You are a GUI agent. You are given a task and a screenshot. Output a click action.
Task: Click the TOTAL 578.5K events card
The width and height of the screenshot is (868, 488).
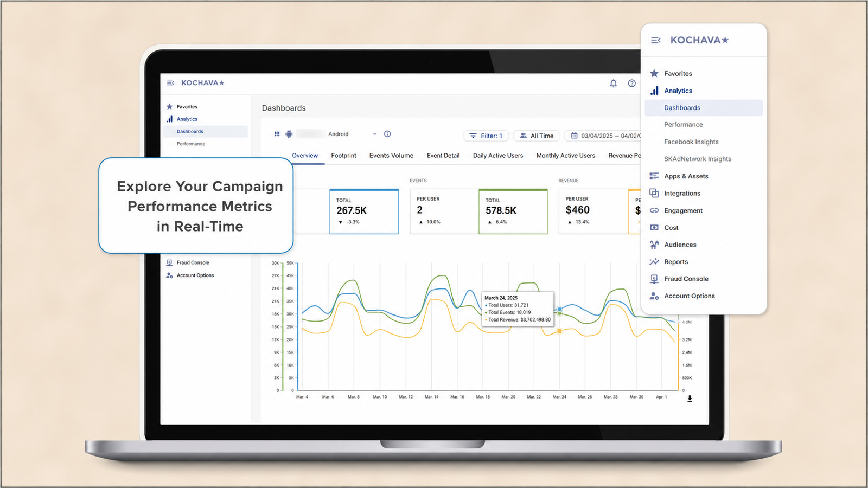[513, 211]
